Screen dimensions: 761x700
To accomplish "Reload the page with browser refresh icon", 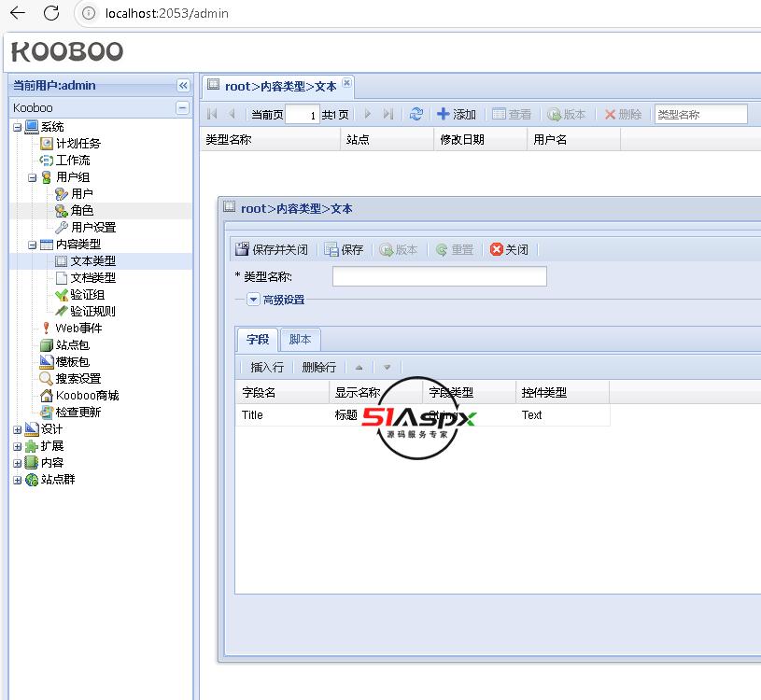I will point(51,13).
